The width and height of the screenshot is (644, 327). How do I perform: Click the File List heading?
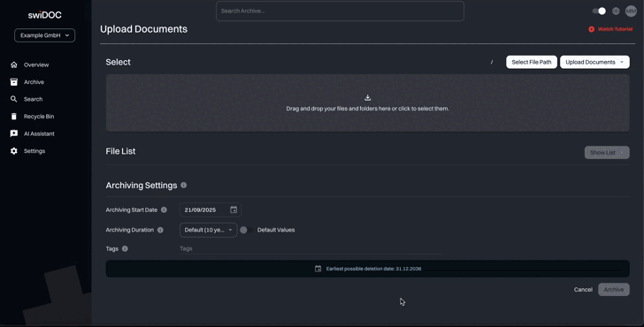click(120, 151)
